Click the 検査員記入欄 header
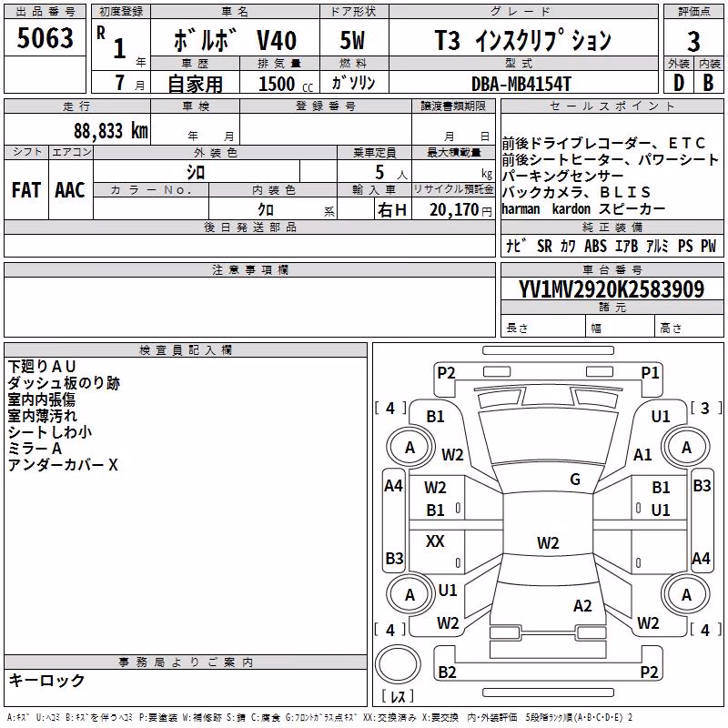The height and width of the screenshot is (728, 728). click(186, 350)
